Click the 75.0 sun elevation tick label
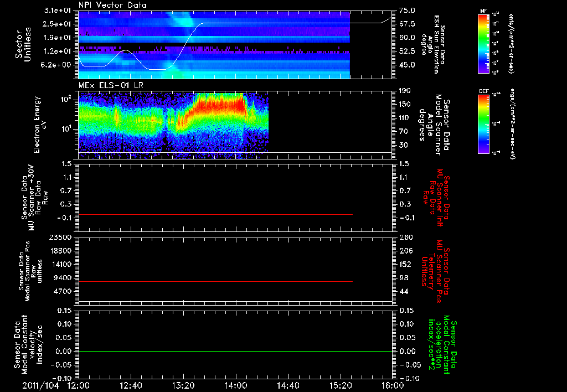The height and width of the screenshot is (392, 567). tap(407, 11)
